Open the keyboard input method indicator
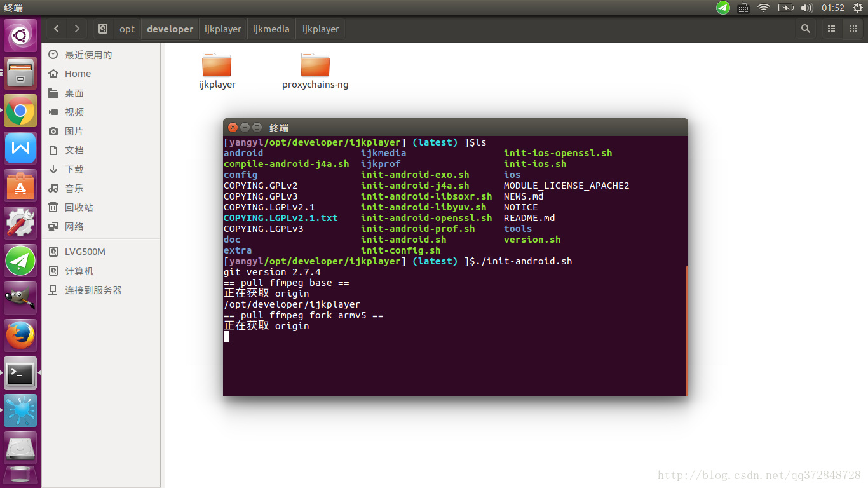The height and width of the screenshot is (488, 868). pyautogui.click(x=743, y=8)
